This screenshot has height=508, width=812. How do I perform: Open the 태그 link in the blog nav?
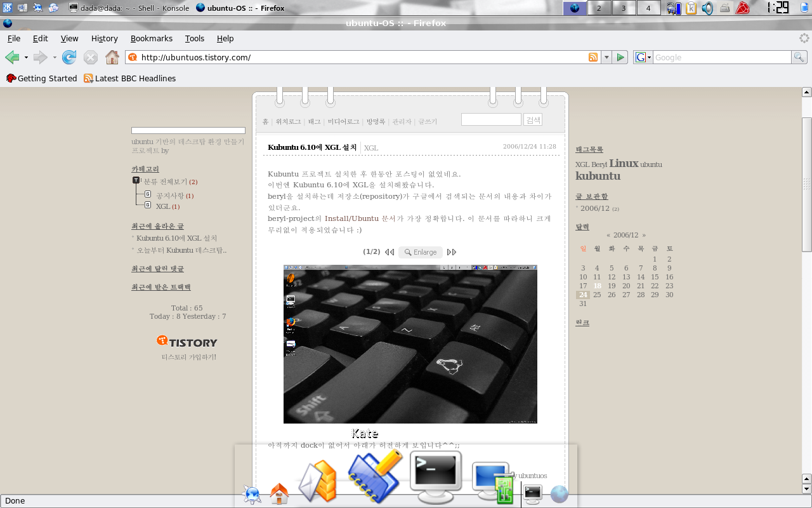pyautogui.click(x=314, y=121)
